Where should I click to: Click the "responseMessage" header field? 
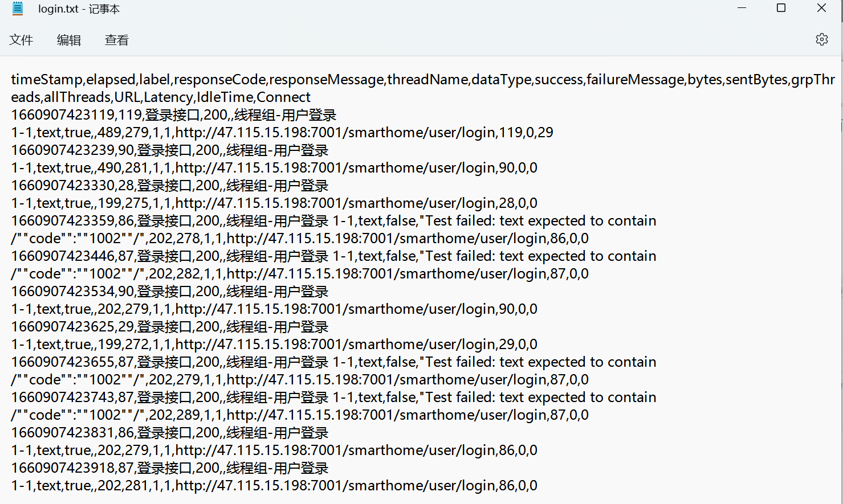click(x=327, y=80)
